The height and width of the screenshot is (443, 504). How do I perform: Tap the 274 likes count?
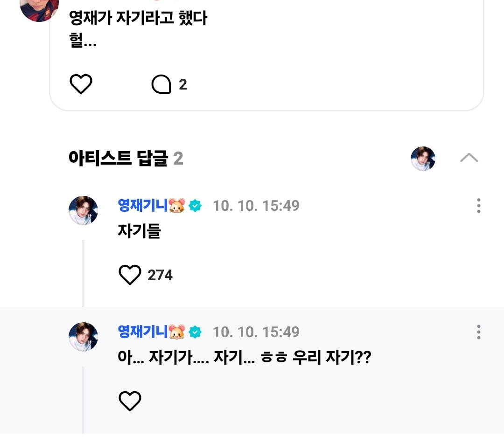tap(160, 275)
